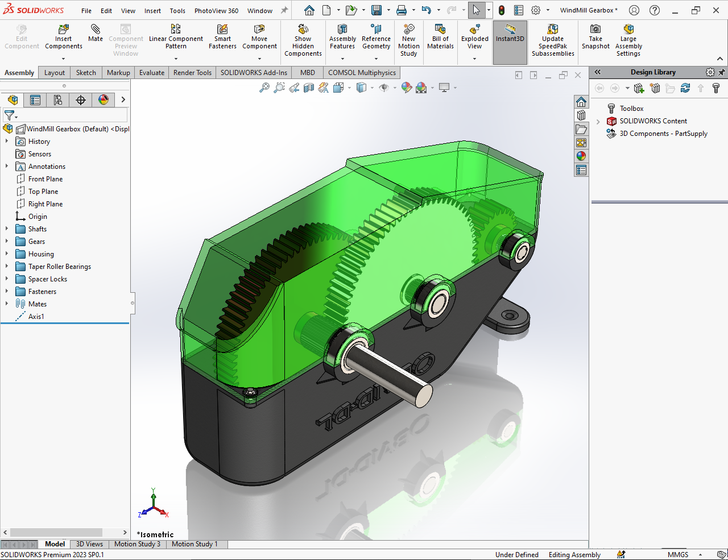
Task: Open the DimXpertManager tab icon
Action: 81,100
